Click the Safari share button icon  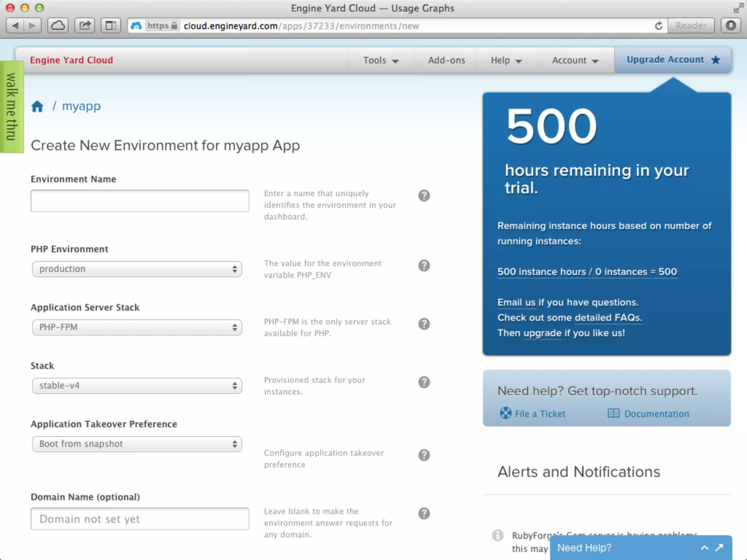tap(85, 26)
